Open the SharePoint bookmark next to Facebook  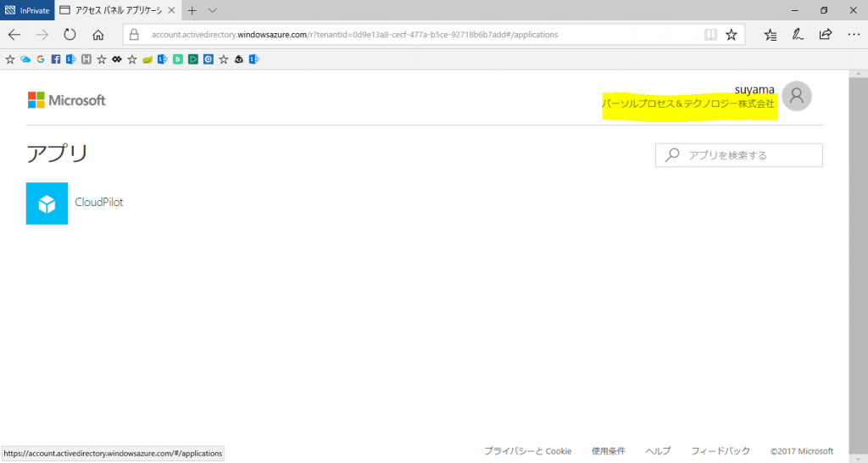tap(71, 59)
